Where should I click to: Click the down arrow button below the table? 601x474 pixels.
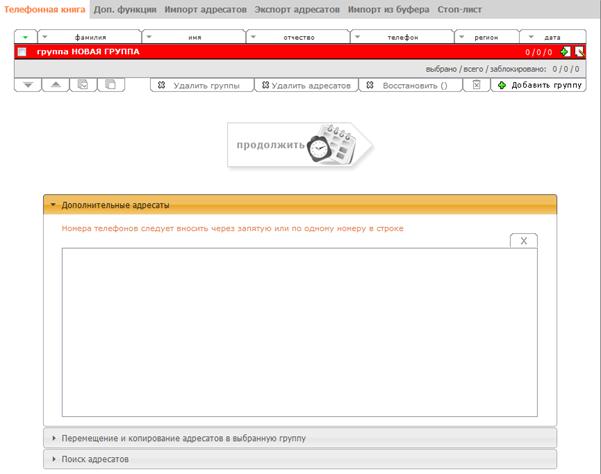click(28, 85)
